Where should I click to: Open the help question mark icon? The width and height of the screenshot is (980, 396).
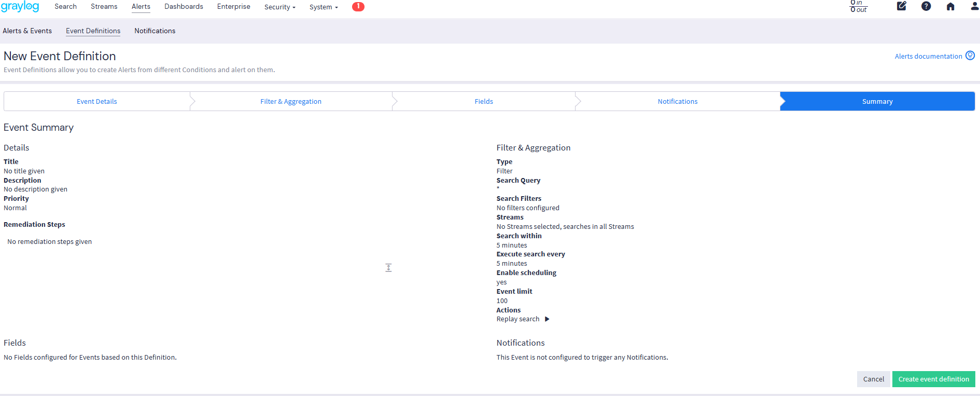926,6
